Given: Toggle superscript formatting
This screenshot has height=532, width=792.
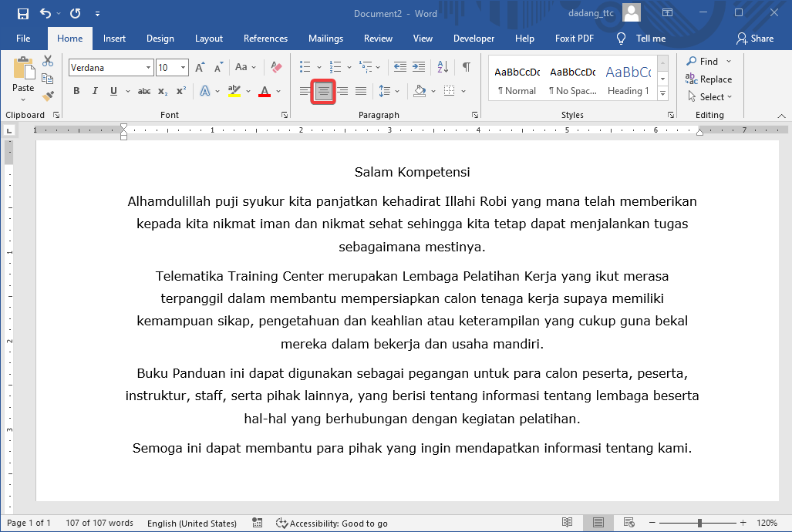Looking at the screenshot, I should click(x=180, y=91).
